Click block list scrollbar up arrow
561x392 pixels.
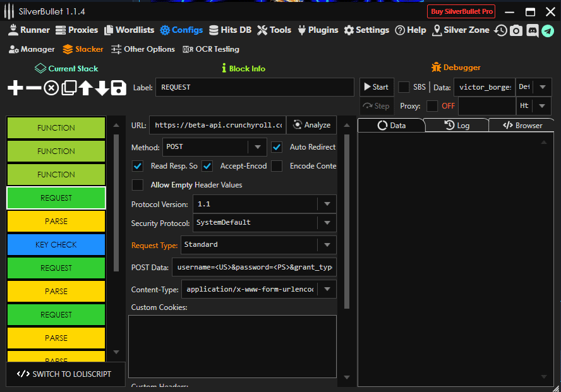116,126
